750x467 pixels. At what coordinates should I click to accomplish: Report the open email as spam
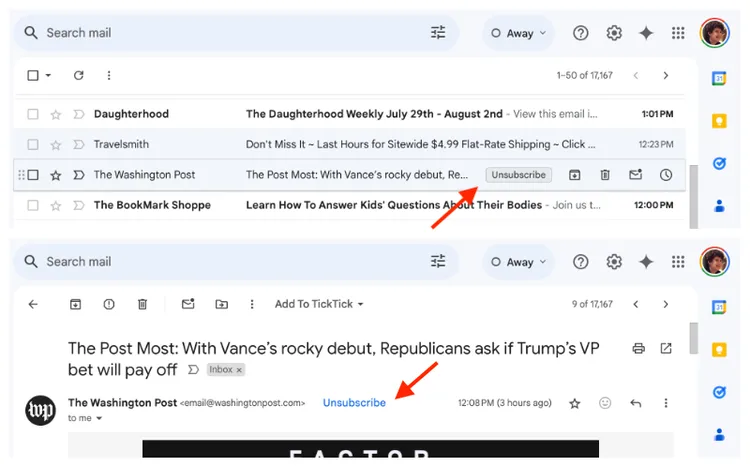point(109,304)
